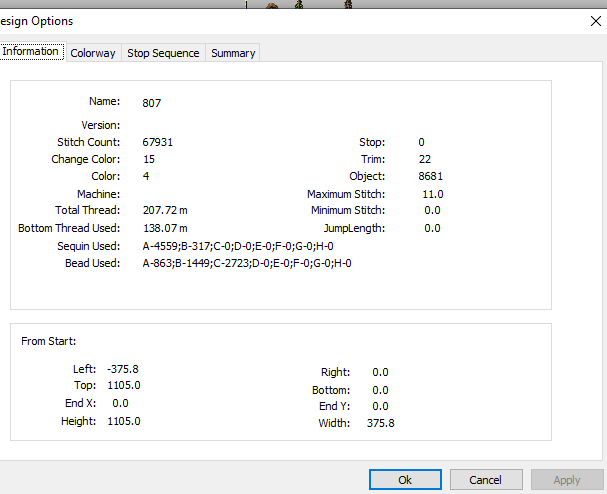
Task: Open the Summary tab
Action: pyautogui.click(x=233, y=53)
